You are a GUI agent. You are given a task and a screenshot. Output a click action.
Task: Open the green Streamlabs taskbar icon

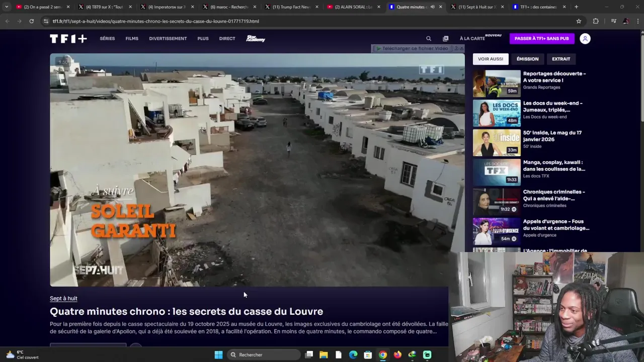(x=427, y=355)
